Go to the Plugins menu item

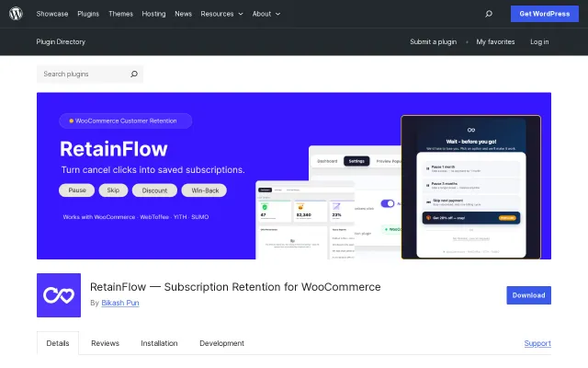(x=88, y=14)
